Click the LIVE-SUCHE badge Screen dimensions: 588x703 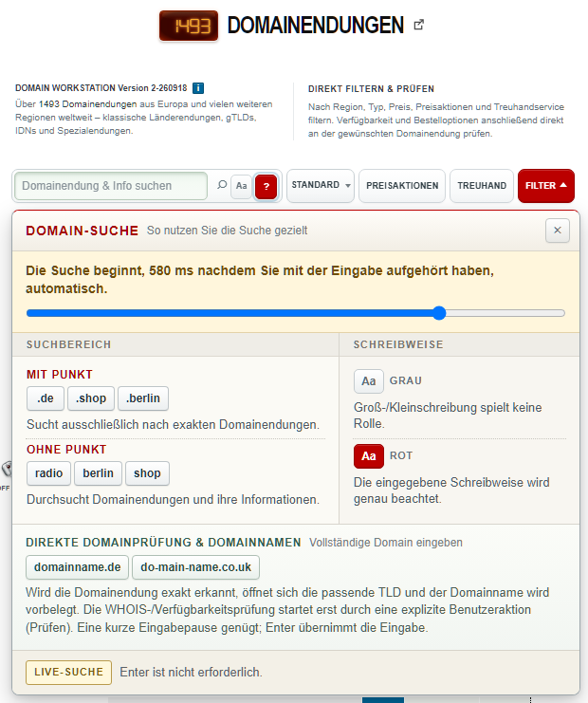click(68, 672)
